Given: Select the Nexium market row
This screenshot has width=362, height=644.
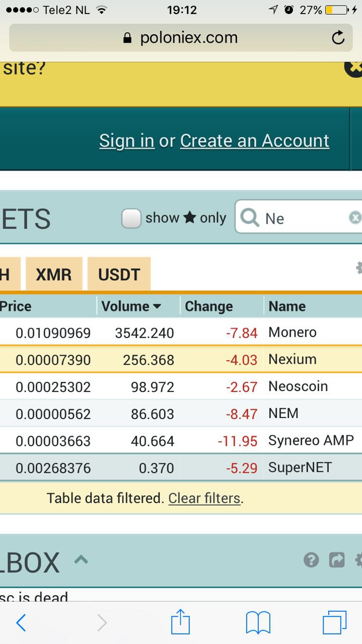Looking at the screenshot, I should (x=181, y=359).
